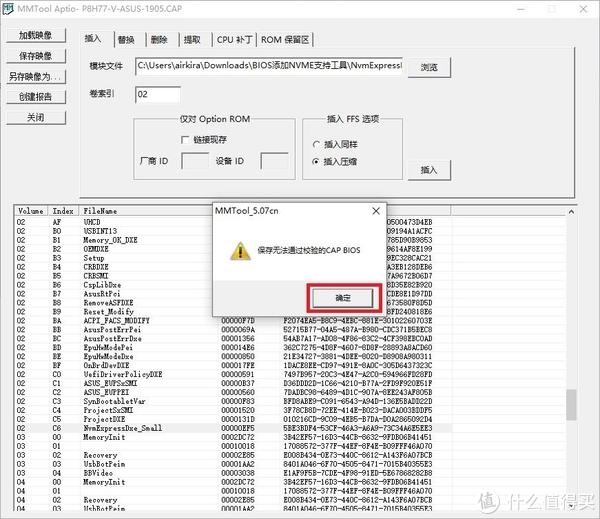Image resolution: width=600 pixels, height=519 pixels.
Task: Select the CRBDXE row
Action: click(233, 267)
